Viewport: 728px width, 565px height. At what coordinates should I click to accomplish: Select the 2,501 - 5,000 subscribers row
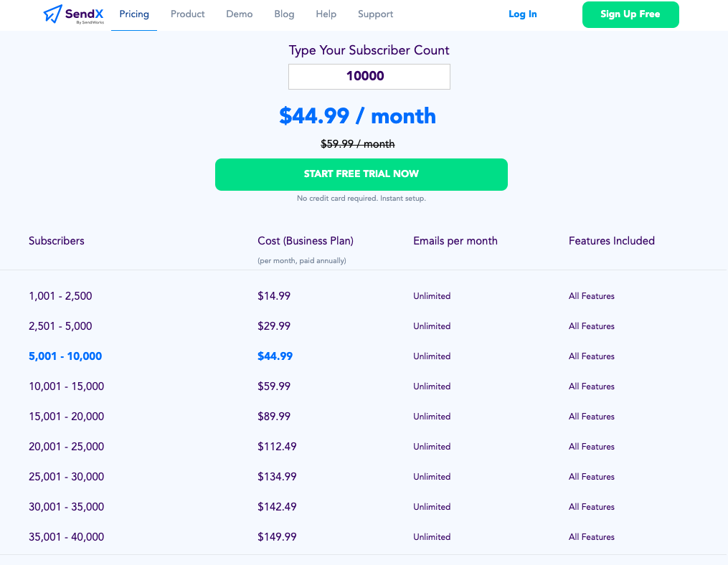pos(60,326)
